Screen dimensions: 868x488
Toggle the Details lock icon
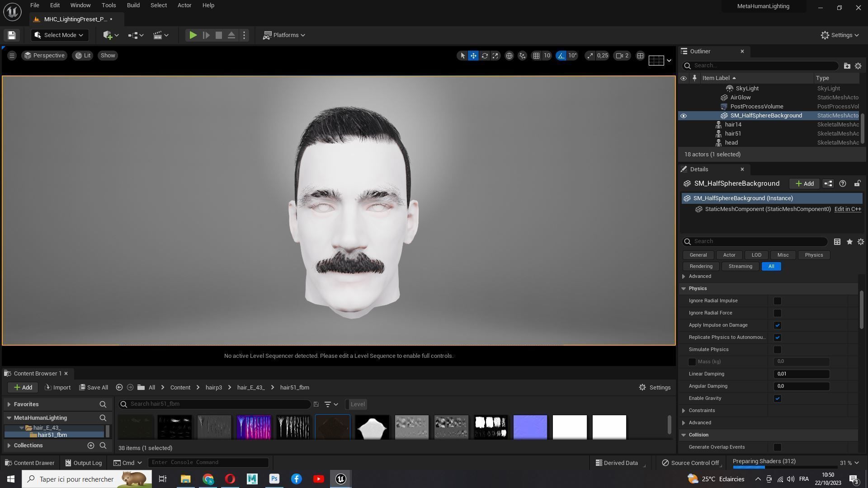tap(857, 183)
